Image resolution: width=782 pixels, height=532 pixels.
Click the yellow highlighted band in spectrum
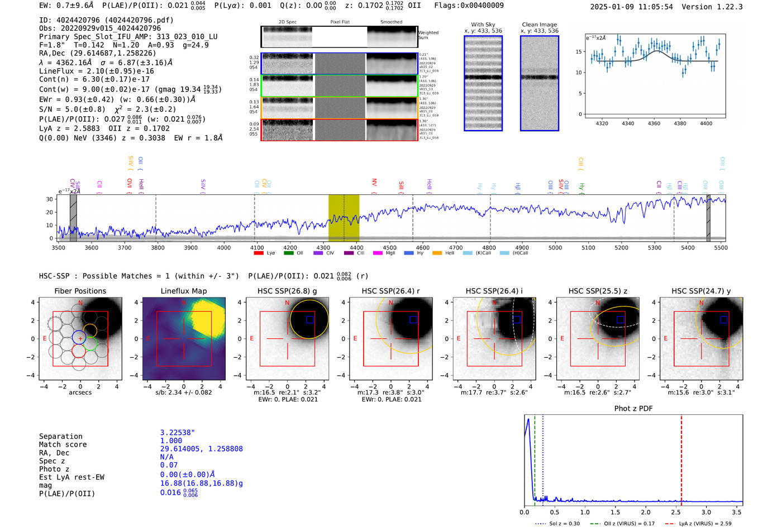344,218
